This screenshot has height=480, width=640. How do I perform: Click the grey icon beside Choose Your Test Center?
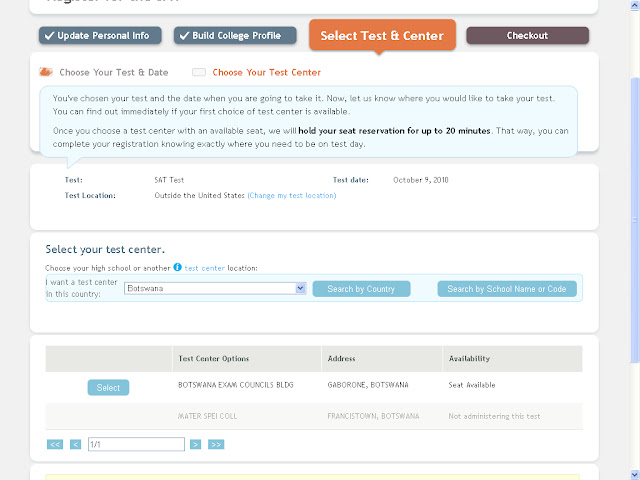pos(199,72)
